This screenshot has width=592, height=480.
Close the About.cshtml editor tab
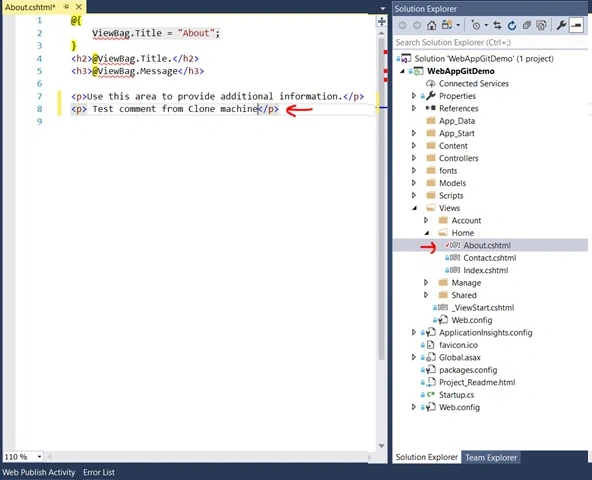click(79, 7)
